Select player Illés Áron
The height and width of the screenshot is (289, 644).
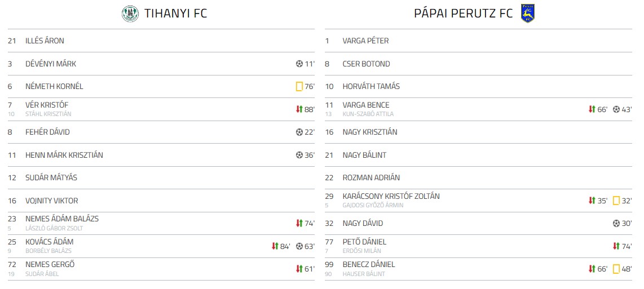(x=45, y=41)
